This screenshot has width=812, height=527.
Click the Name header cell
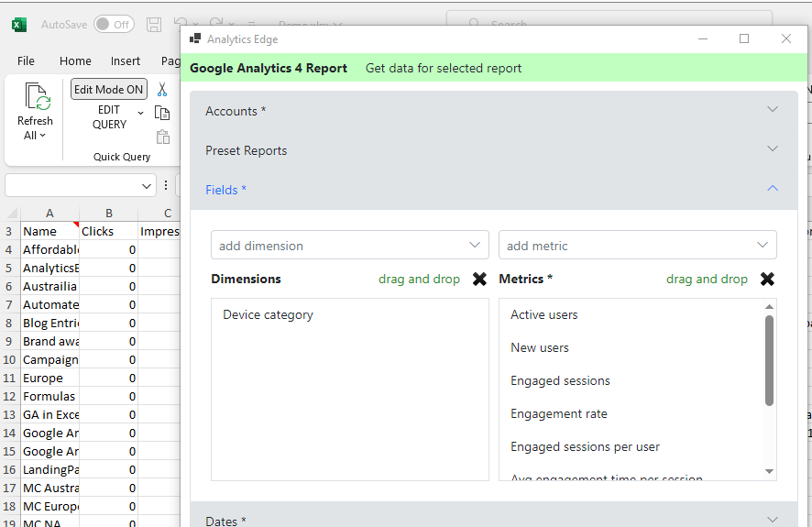49,231
